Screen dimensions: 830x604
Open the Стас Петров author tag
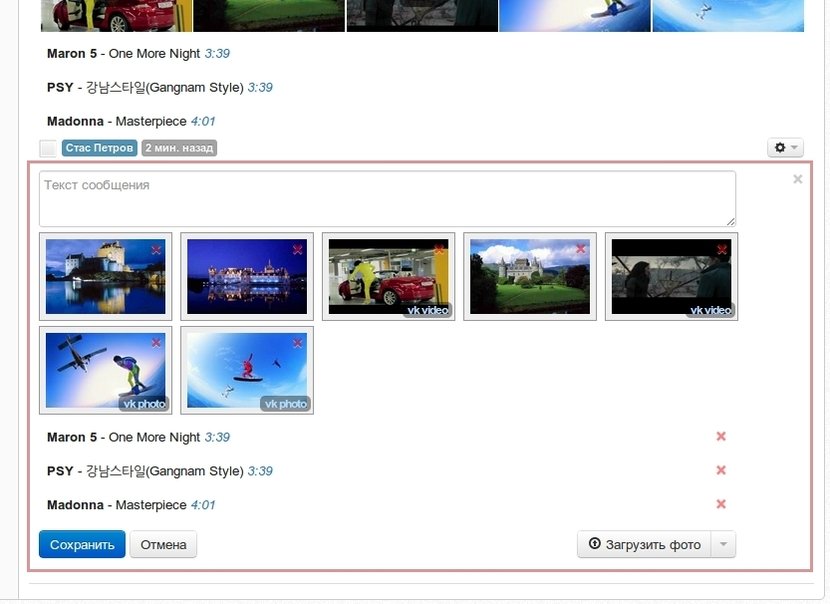(99, 148)
